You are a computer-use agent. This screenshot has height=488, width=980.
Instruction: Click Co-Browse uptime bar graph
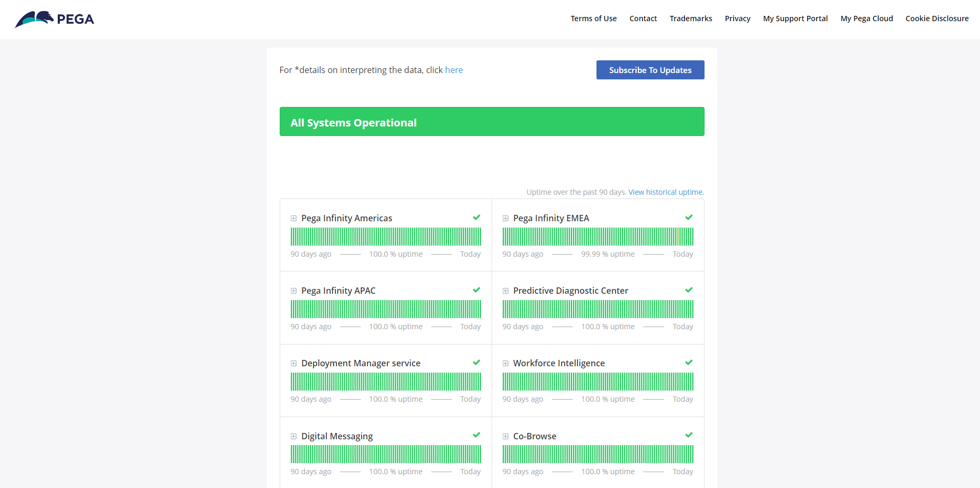click(598, 454)
